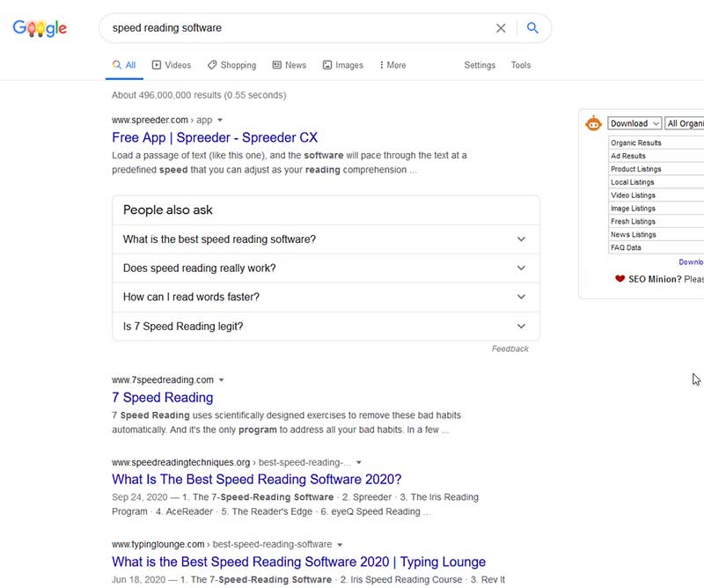Click the About 496,000,000 results text
Viewport: 704px width, 588px height.
[199, 95]
